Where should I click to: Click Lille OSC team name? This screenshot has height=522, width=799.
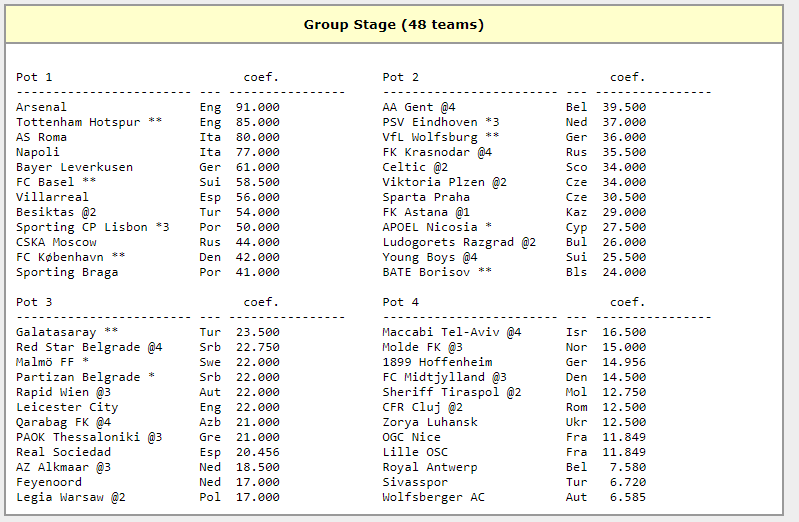pos(415,452)
